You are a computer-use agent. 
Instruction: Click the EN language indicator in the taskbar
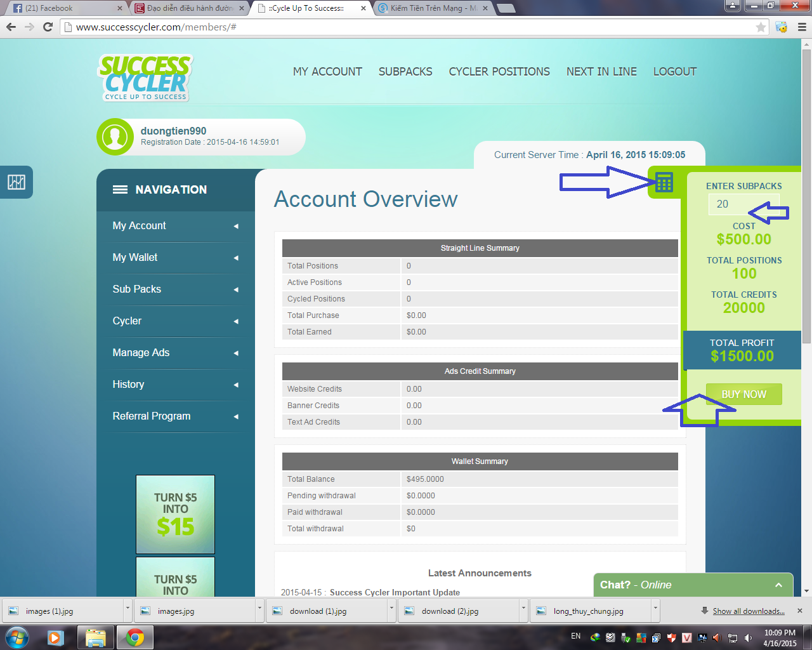576,636
